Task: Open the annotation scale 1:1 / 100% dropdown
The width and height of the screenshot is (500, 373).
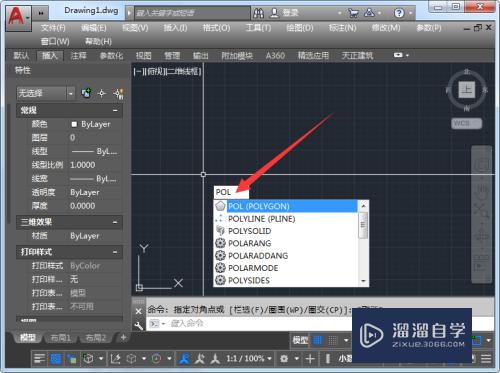Action: [249, 359]
